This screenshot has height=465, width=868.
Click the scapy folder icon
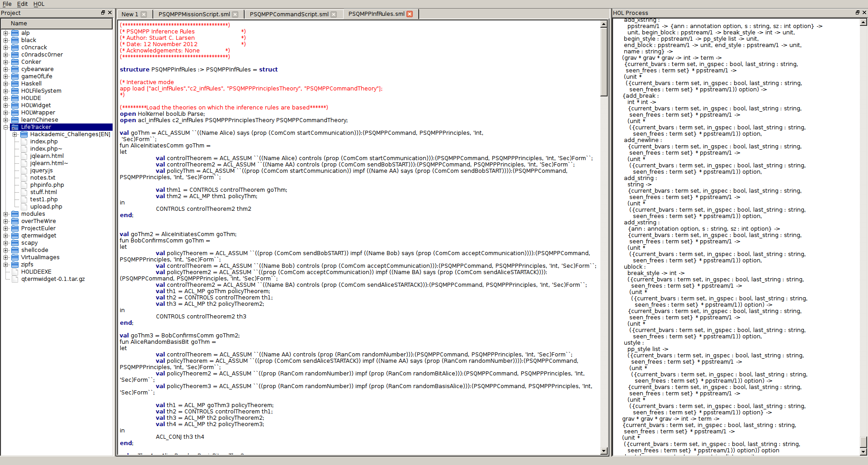point(15,243)
